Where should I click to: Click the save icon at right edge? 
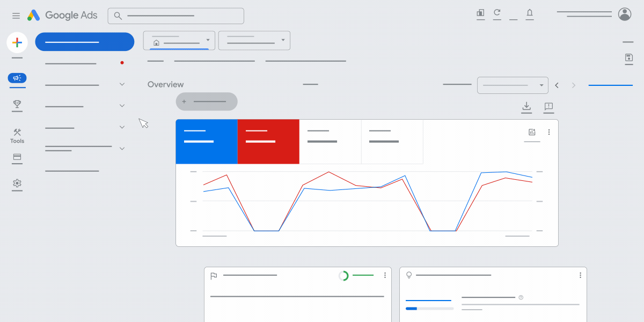pos(629,57)
